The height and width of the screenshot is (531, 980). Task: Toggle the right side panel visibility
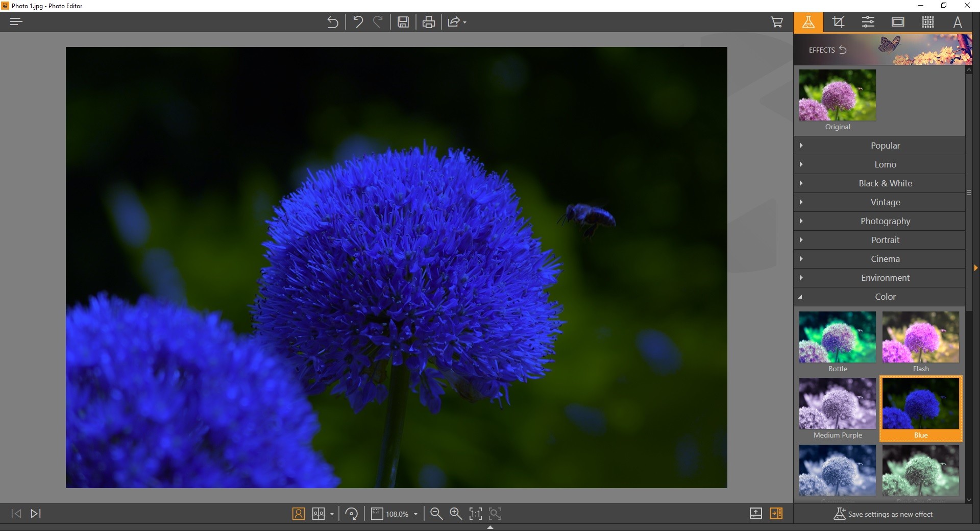coord(776,514)
